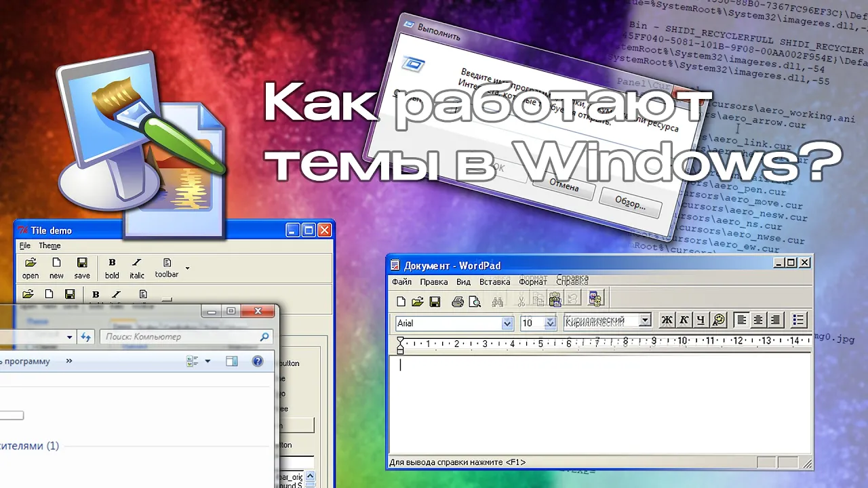Click the Find binoculars icon in WordPad
This screenshot has width=868, height=488.
498,302
